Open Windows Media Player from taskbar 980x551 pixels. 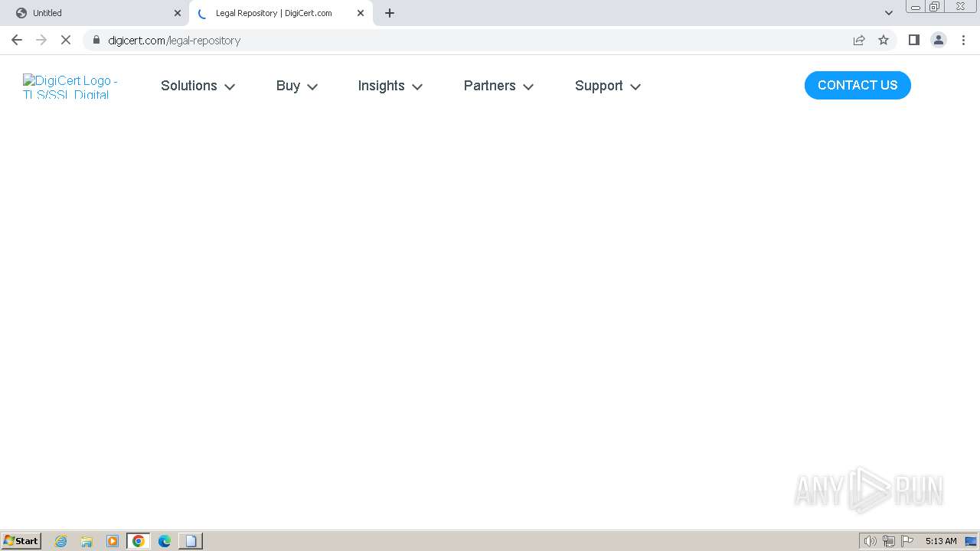point(113,541)
